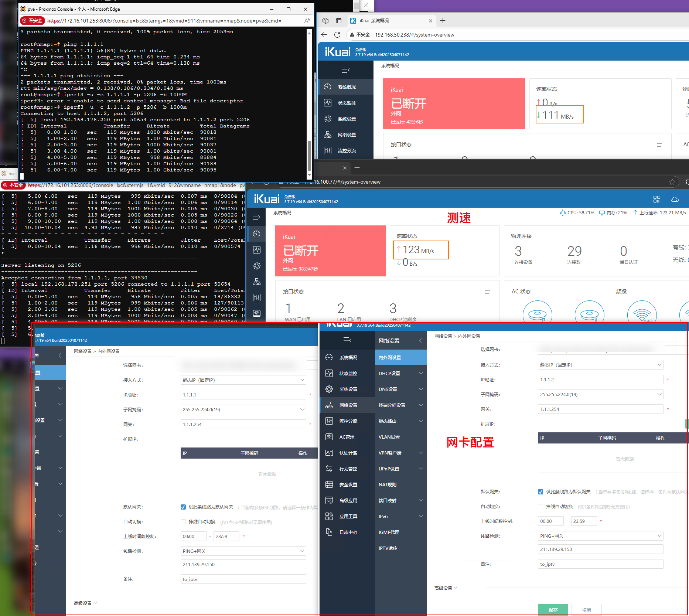The height and width of the screenshot is (616, 689).
Task: Click address bar showing 192.168.50.238/#/system-overview
Action: click(x=415, y=35)
